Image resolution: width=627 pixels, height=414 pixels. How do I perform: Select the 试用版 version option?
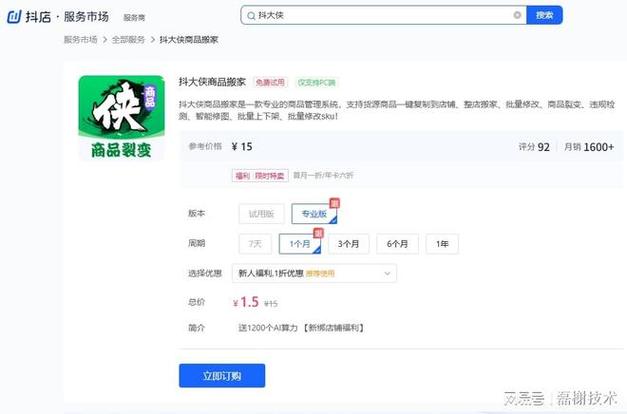pos(262,214)
